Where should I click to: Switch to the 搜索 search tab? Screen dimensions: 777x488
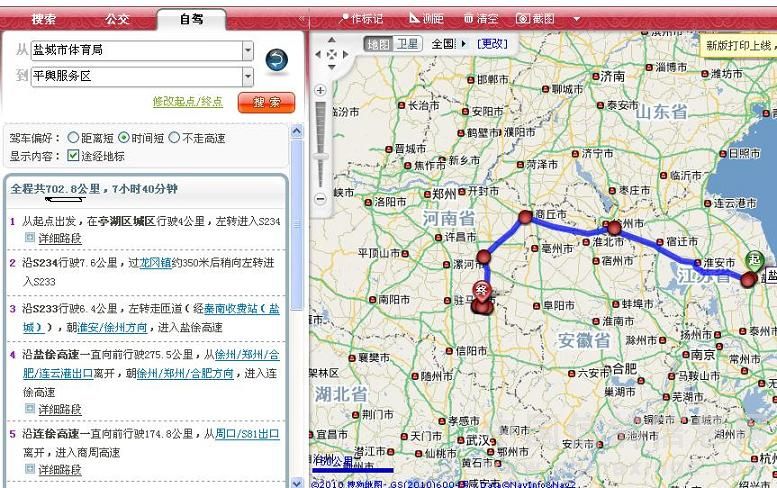coord(44,19)
